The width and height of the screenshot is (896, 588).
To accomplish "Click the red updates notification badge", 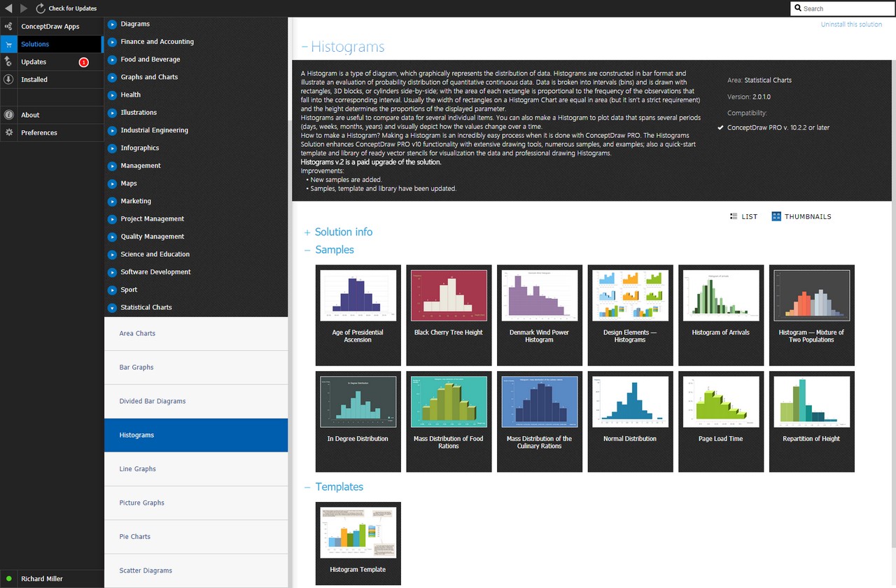I will click(x=84, y=62).
